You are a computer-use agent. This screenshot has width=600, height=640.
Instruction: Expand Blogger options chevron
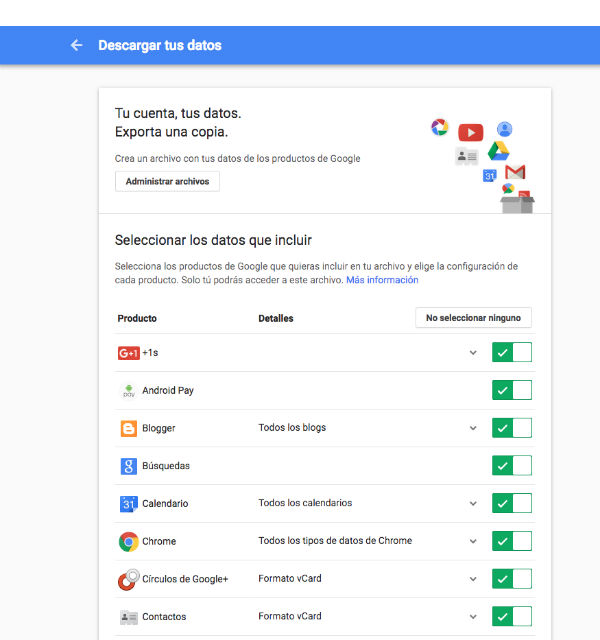point(473,428)
